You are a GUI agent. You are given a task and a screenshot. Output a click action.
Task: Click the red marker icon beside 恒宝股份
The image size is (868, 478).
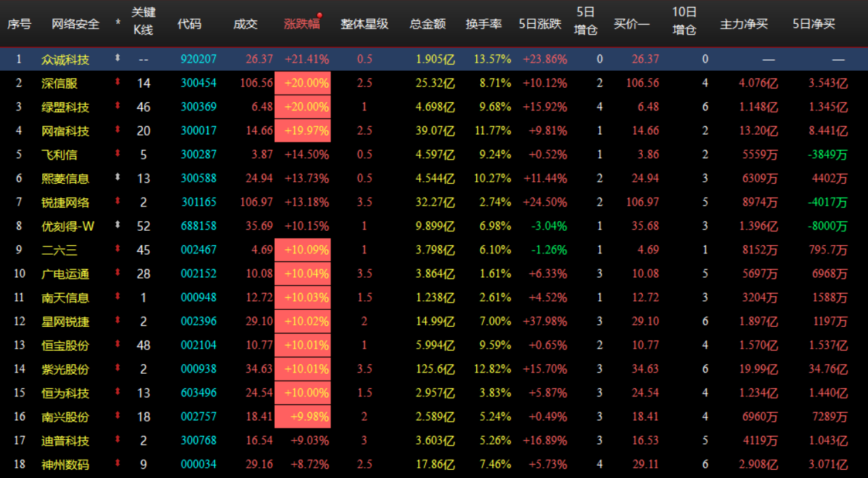(x=118, y=345)
